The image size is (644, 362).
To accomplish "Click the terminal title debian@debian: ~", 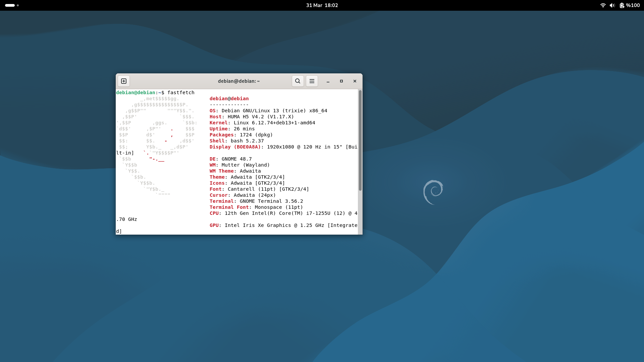I will point(239,81).
